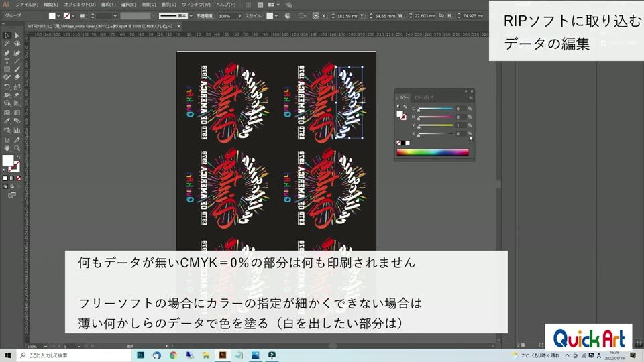
Task: Adjust the M magenta slider
Action: pos(435,117)
